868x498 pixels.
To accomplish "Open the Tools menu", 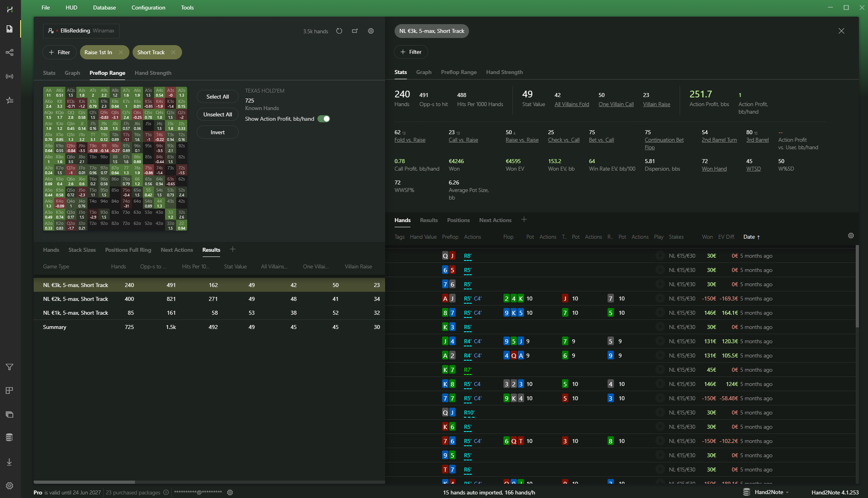I will point(187,8).
